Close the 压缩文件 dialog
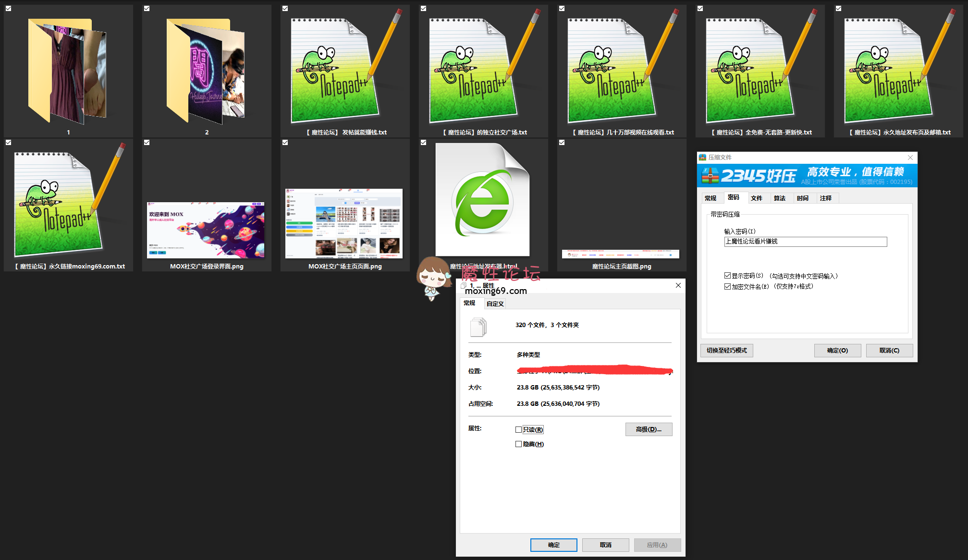968x560 pixels. pyautogui.click(x=910, y=158)
